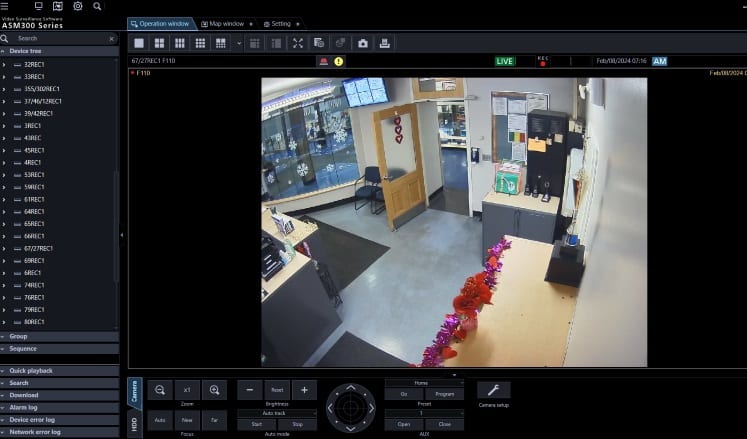Expand the Group section

click(59, 337)
